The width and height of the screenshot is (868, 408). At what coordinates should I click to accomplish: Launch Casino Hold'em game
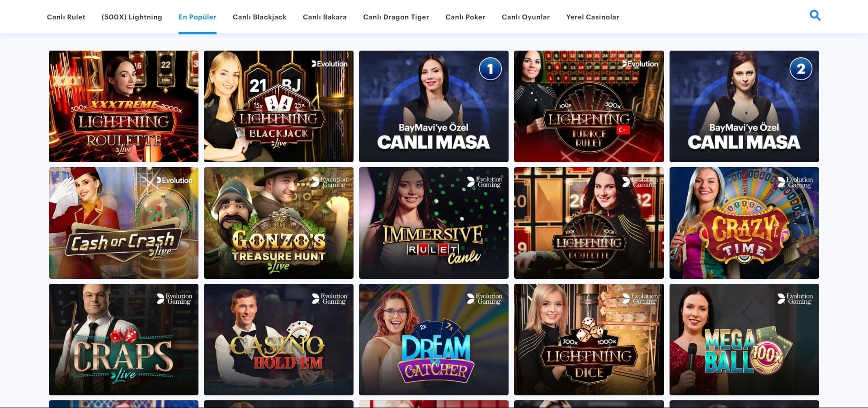pos(278,339)
